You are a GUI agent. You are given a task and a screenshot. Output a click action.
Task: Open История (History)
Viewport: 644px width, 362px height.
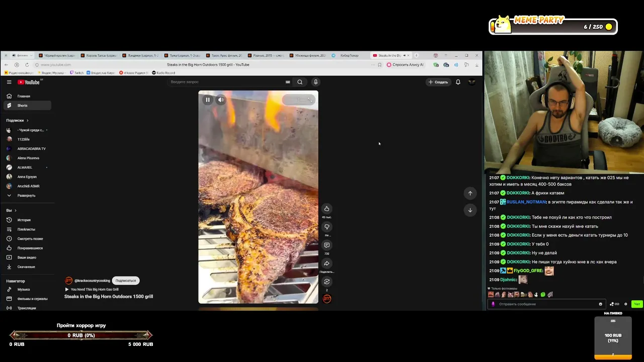[x=27, y=220]
